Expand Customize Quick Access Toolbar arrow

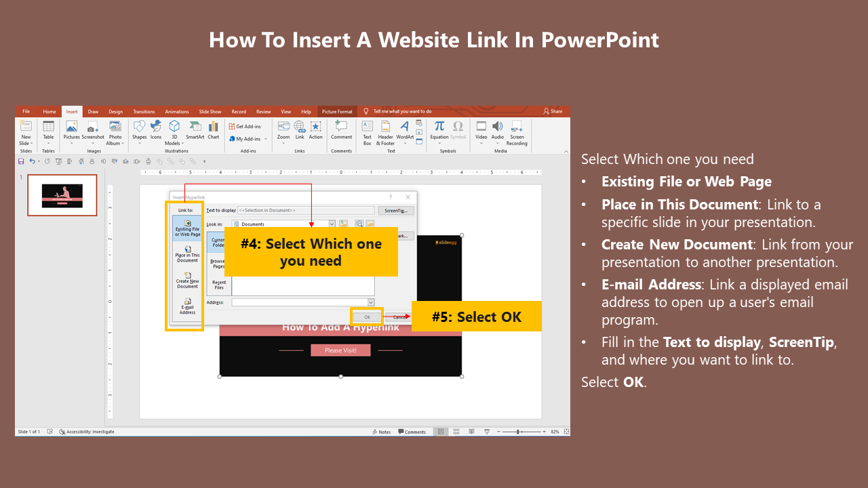click(204, 161)
